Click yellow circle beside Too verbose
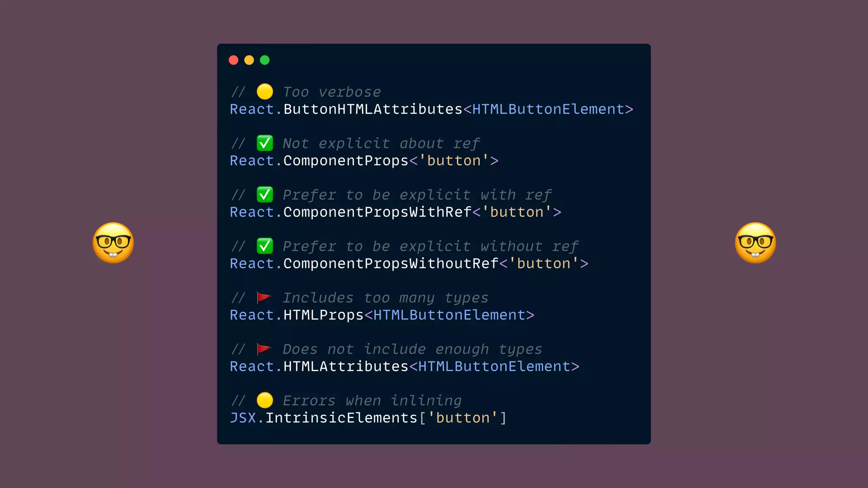868x488 pixels. click(x=265, y=91)
